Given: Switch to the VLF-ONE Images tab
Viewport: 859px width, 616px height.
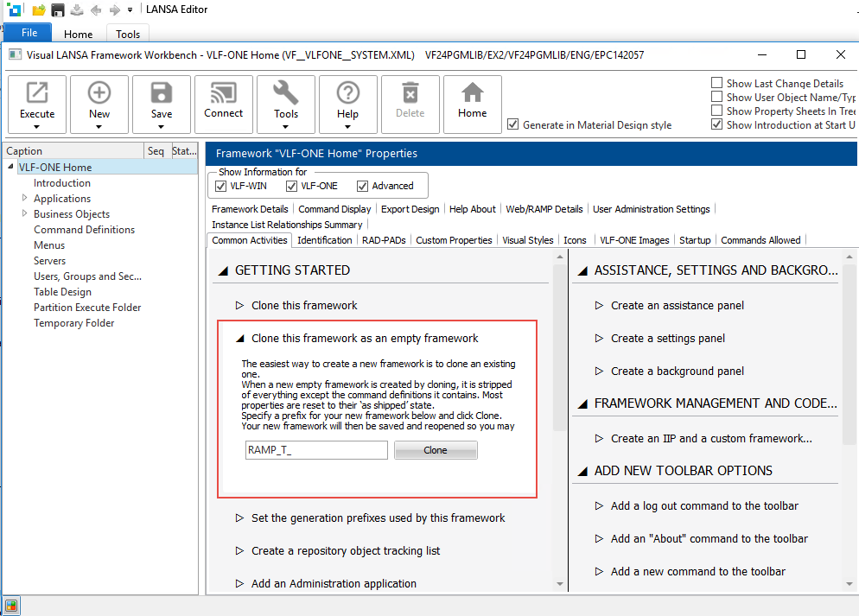Looking at the screenshot, I should pyautogui.click(x=634, y=240).
